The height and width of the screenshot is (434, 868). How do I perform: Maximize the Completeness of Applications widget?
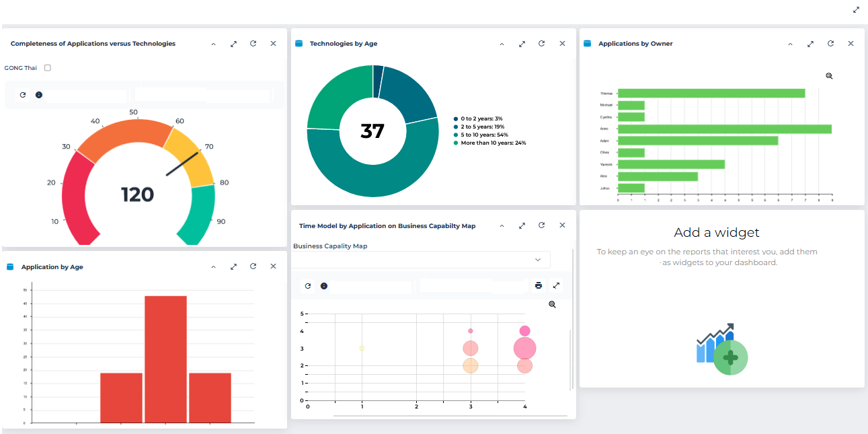pos(233,44)
